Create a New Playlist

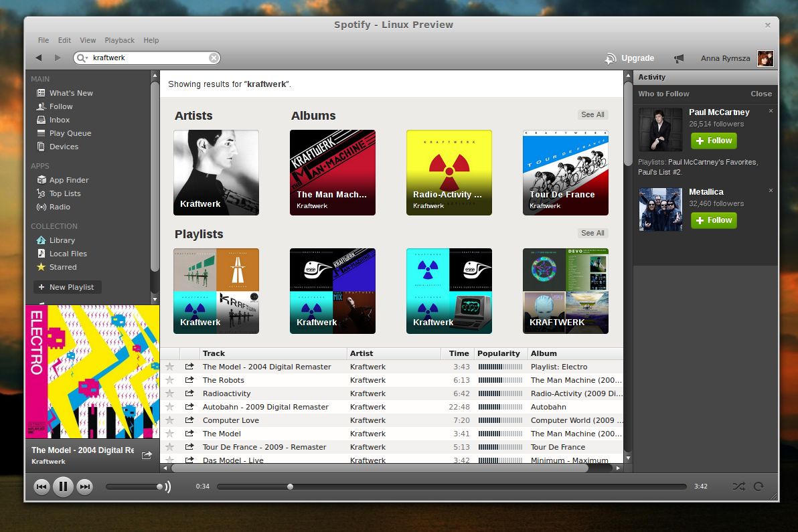click(67, 287)
